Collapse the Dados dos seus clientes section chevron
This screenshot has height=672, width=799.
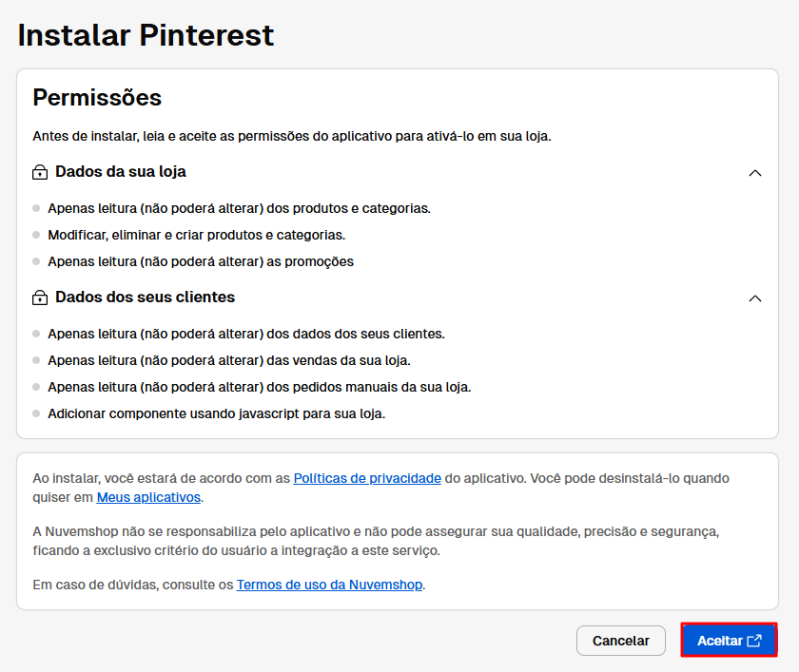[x=754, y=298]
